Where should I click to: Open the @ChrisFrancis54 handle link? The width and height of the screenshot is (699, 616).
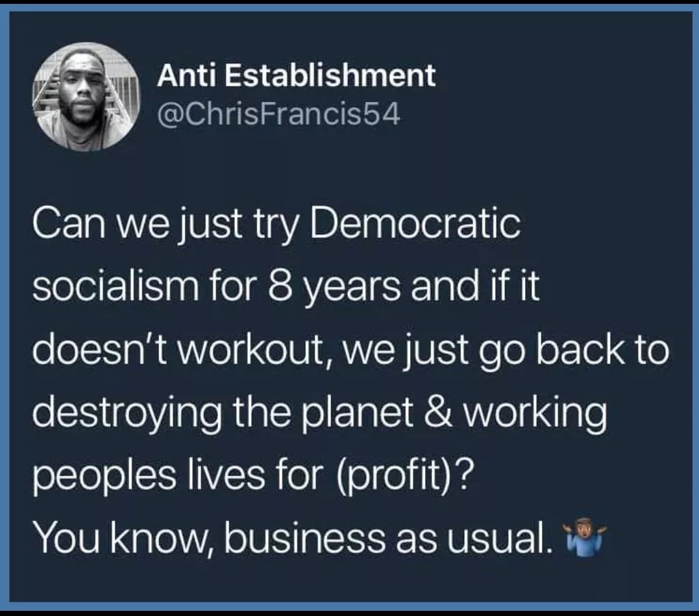coord(278,114)
